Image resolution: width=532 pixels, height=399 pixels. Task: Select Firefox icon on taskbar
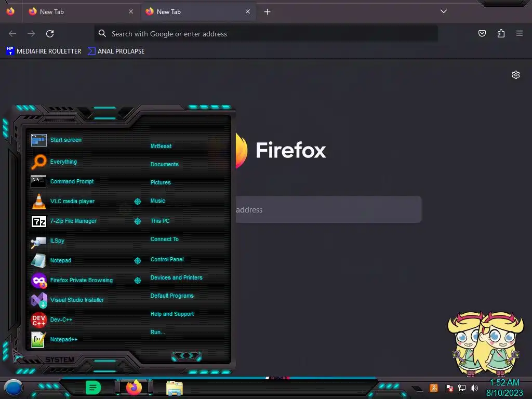[x=134, y=388]
